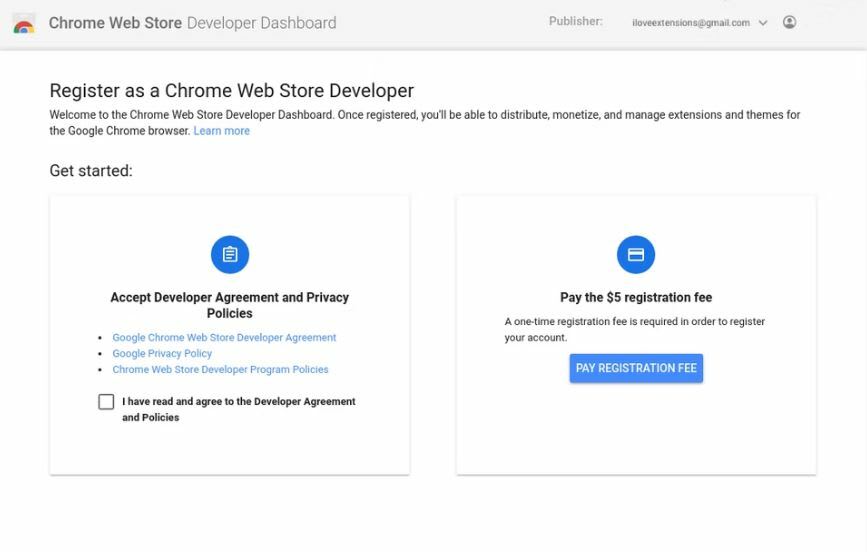Click the 'Publisher:' label
This screenshot has width=867, height=552.
(x=576, y=22)
